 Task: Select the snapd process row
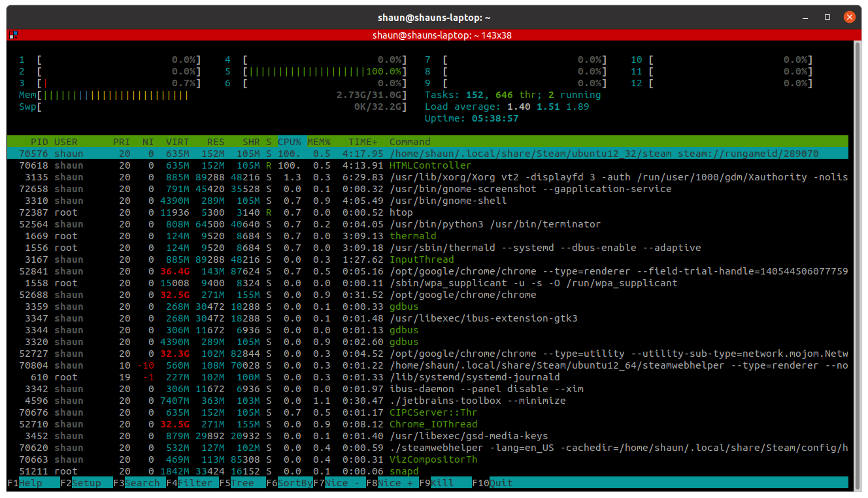(x=427, y=471)
